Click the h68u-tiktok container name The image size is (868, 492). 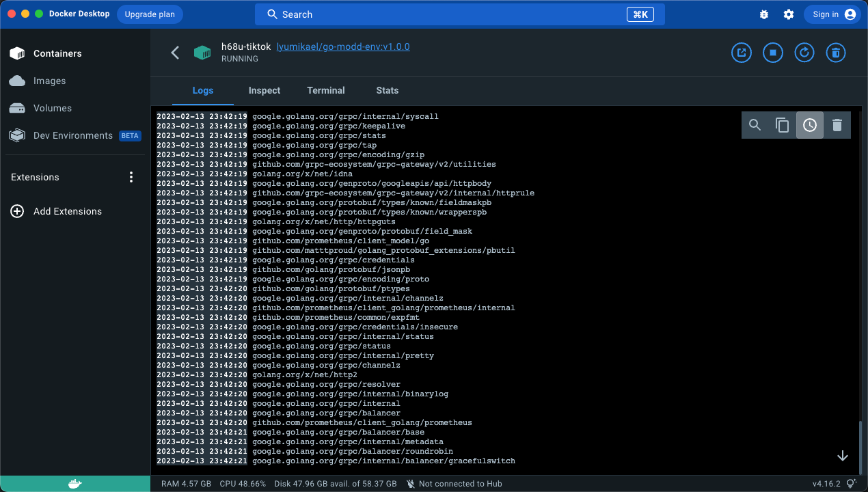[246, 46]
